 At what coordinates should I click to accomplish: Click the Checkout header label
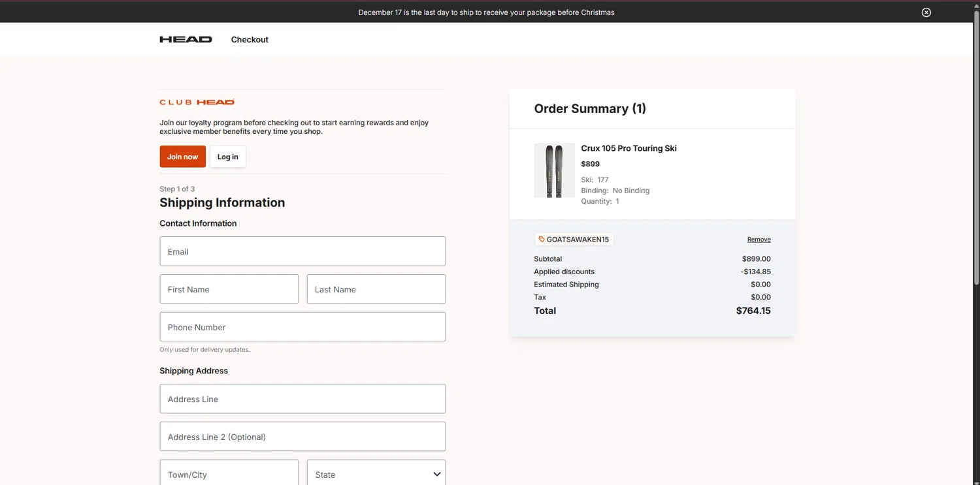tap(250, 40)
